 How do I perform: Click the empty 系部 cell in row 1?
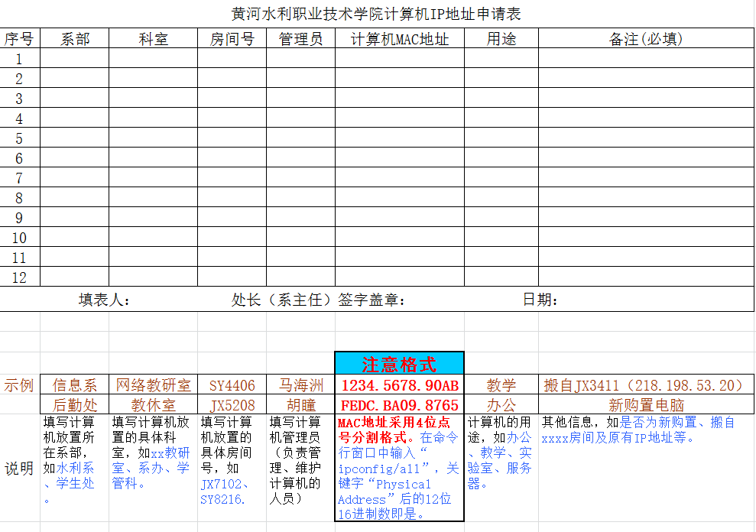click(74, 59)
